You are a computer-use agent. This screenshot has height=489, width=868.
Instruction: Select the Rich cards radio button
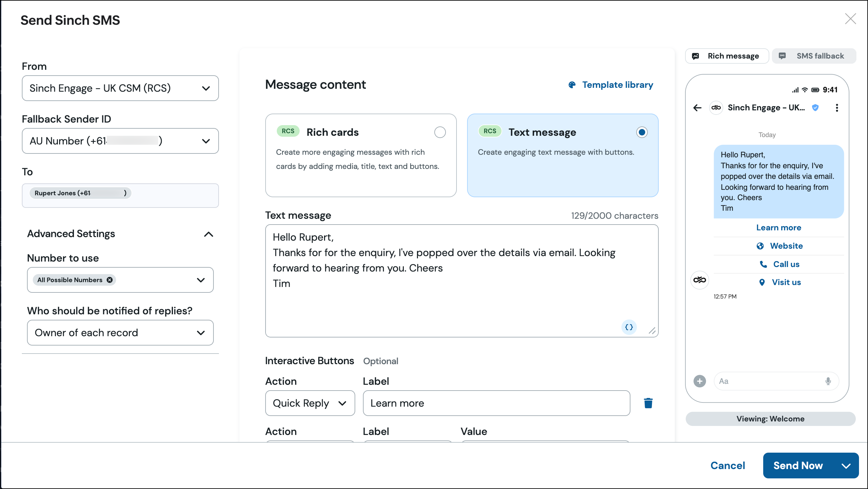440,132
